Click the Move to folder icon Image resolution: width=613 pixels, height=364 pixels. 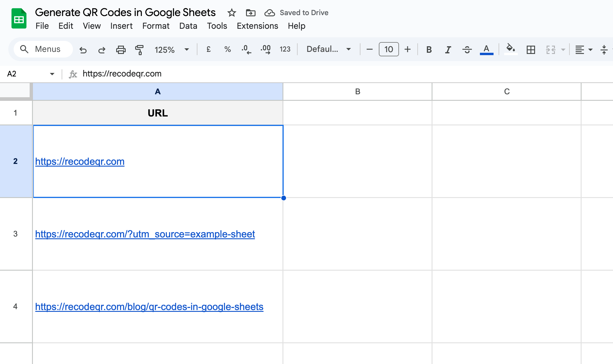click(x=250, y=13)
